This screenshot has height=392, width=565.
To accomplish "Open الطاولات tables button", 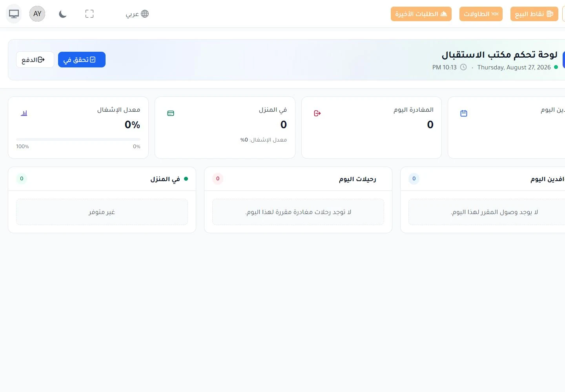I will point(481,14).
